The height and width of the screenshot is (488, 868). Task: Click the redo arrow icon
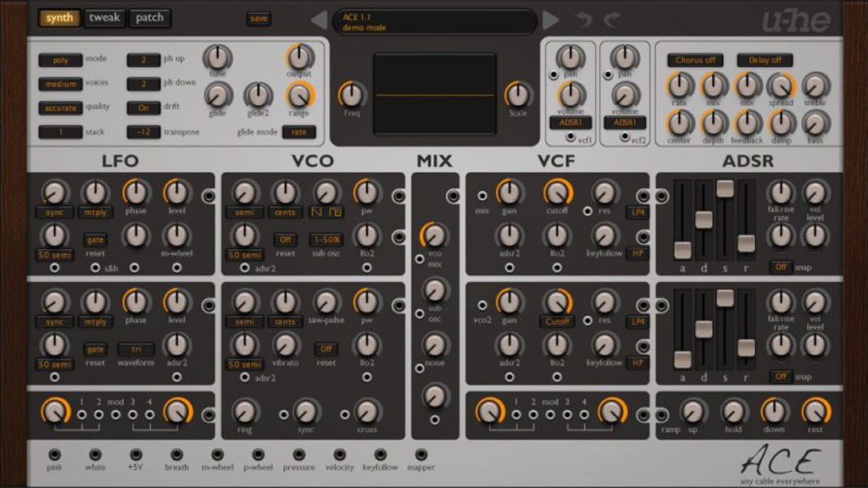612,20
